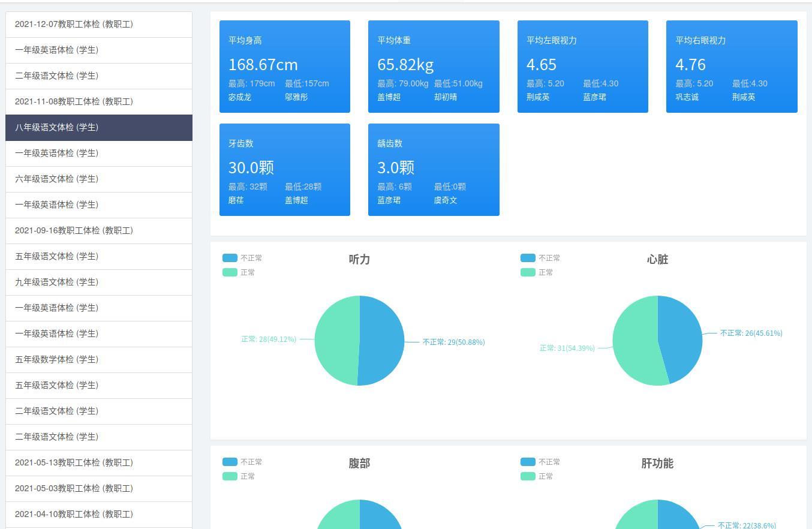Toggle 不正常 legend in 听力 chart
This screenshot has width=812, height=529.
242,258
